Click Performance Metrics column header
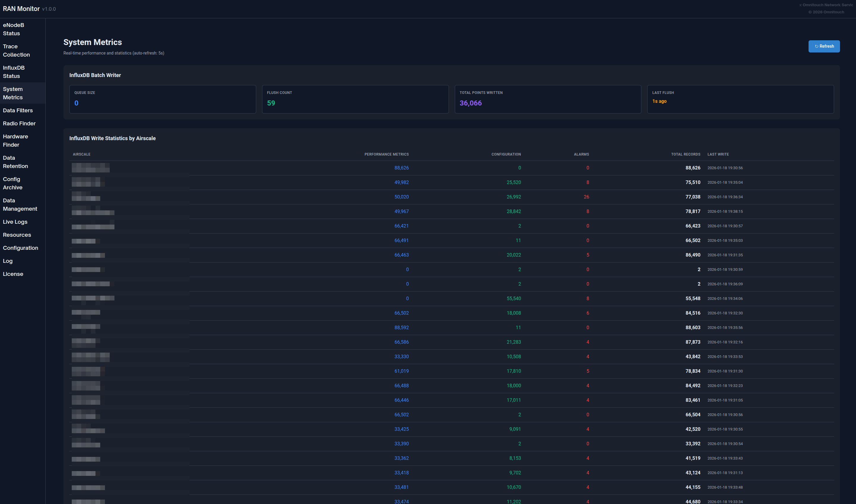Viewport: 856px width, 504px height. (x=386, y=155)
